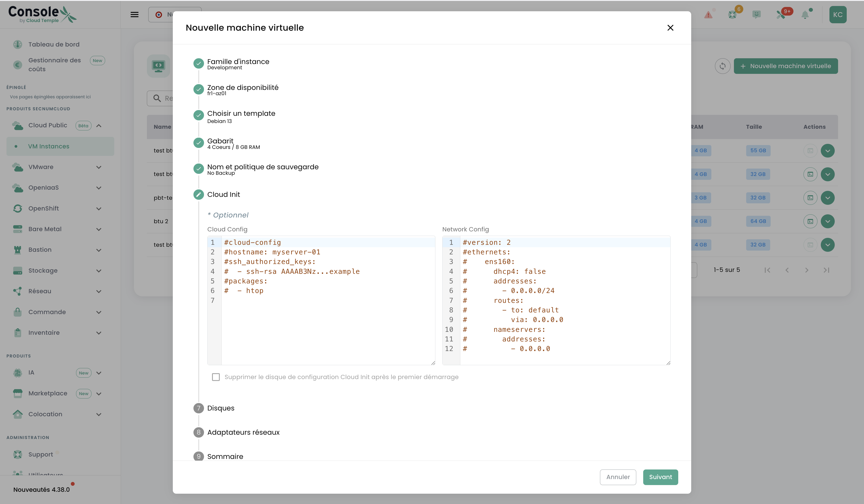Click Nouveautés 4.38.0 link

point(42,490)
